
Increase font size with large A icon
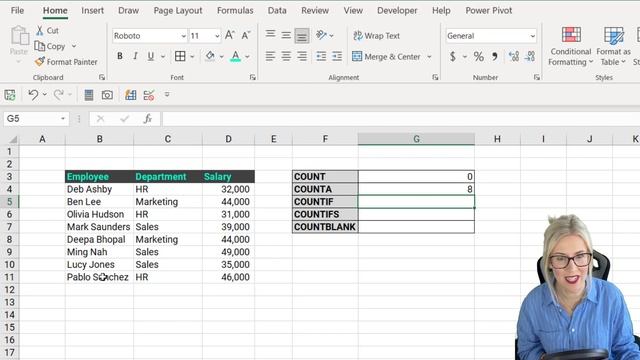tap(230, 36)
